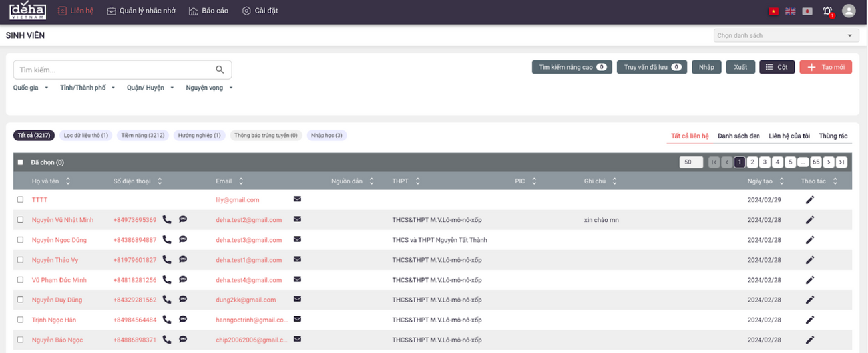Switch language with the Vietnam flag
Image resolution: width=868 pixels, height=353 pixels.
click(x=773, y=11)
